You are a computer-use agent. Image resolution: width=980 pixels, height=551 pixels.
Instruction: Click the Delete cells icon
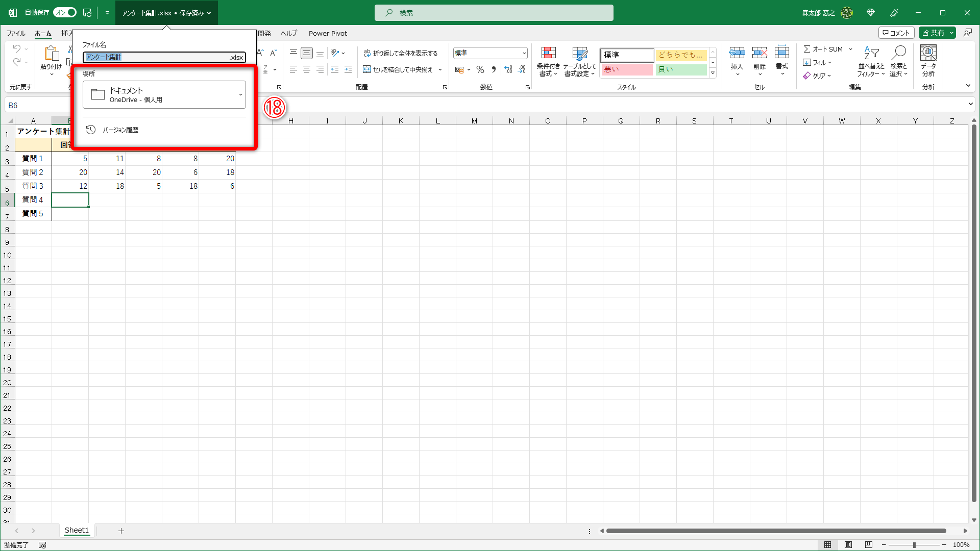(x=759, y=53)
